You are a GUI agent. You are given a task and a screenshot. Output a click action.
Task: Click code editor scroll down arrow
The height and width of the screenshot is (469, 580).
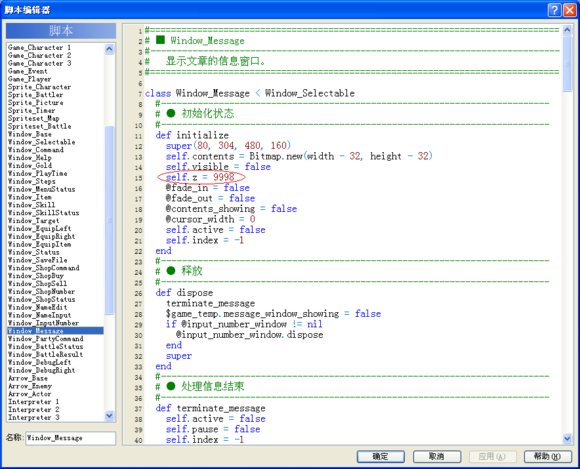coord(567,439)
